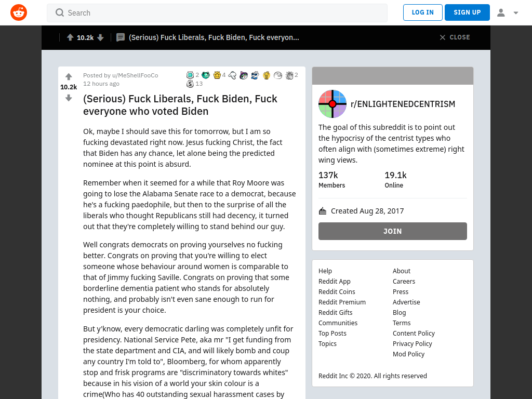Viewport: 532px width, 399px height.
Task: Open the Top Posts footer link
Action: coord(332,333)
